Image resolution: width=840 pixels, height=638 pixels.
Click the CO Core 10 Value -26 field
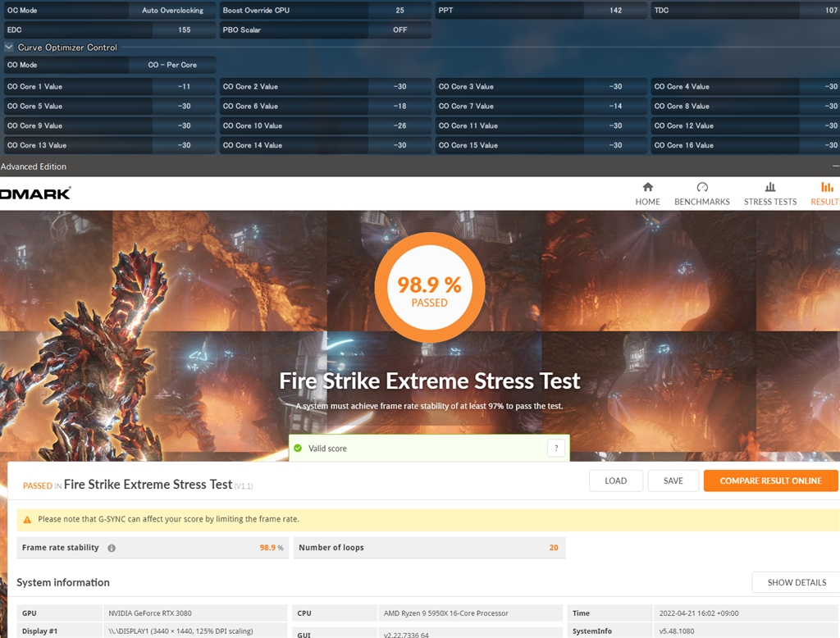(399, 126)
